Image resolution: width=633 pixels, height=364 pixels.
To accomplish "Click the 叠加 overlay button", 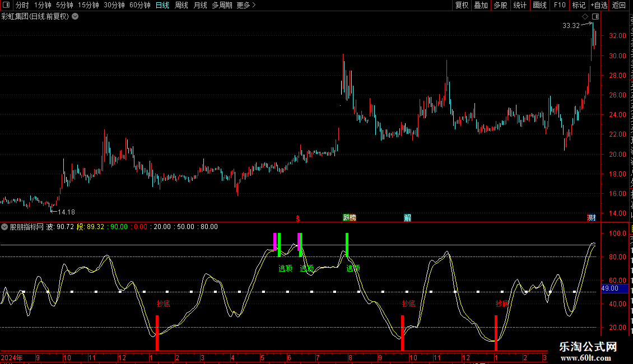I will pos(481,5).
